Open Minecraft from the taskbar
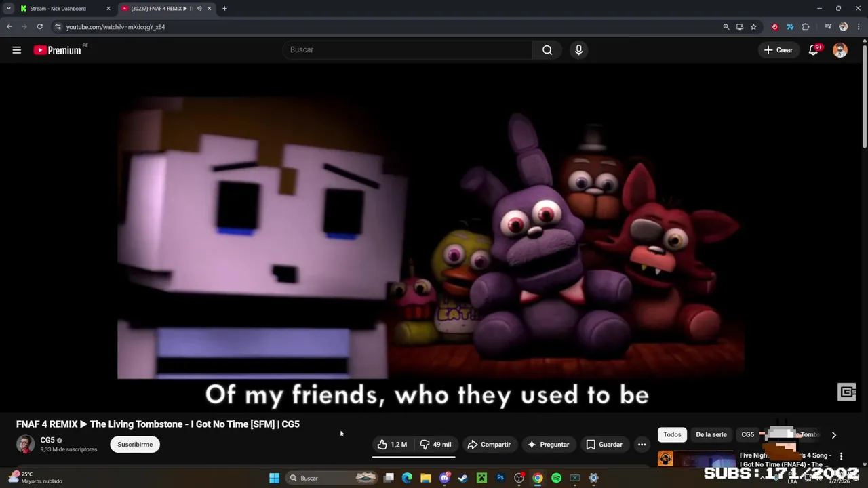The image size is (868, 488). [481, 478]
